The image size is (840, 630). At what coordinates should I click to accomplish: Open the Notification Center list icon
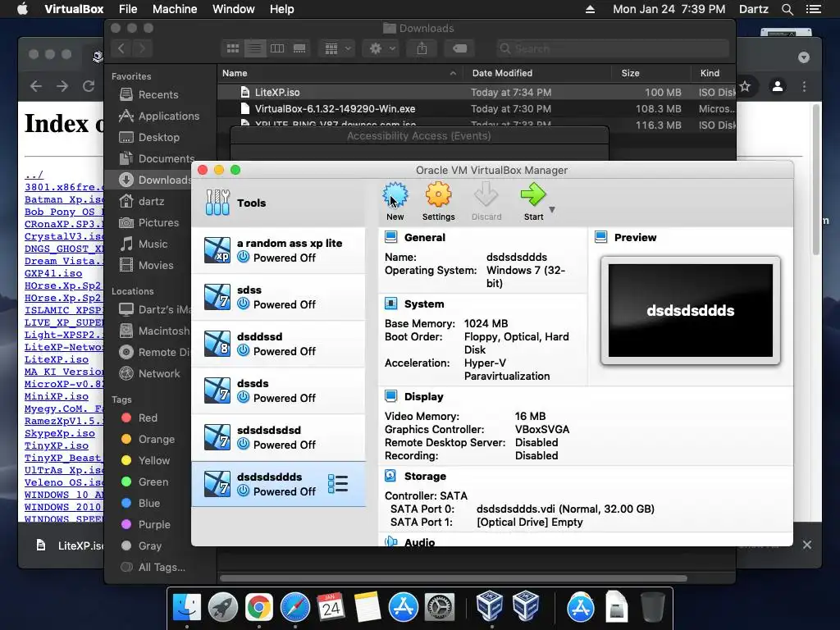pos(814,9)
